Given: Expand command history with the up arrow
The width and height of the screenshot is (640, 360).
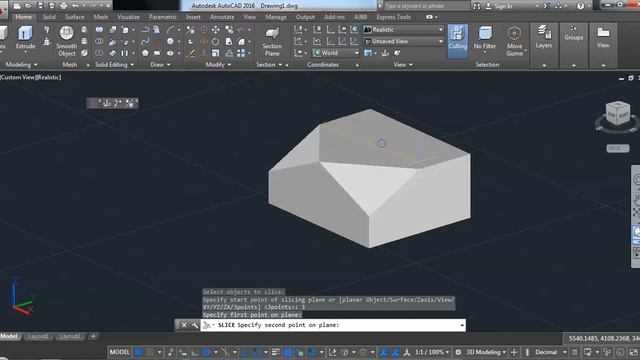Looking at the screenshot, I should pyautogui.click(x=462, y=325).
